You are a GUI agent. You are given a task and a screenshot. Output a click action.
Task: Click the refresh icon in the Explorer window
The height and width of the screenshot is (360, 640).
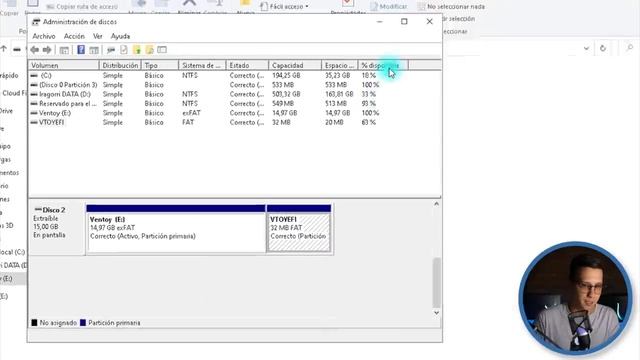[603, 48]
